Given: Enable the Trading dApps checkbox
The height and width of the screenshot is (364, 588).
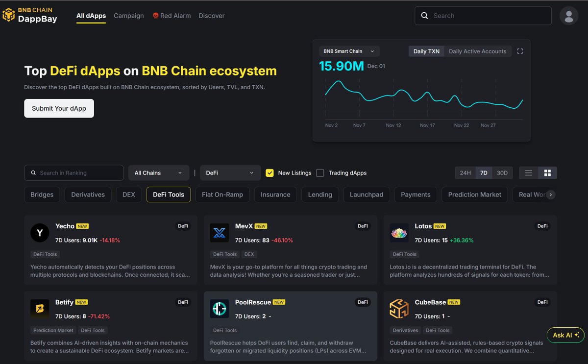Looking at the screenshot, I should [320, 173].
